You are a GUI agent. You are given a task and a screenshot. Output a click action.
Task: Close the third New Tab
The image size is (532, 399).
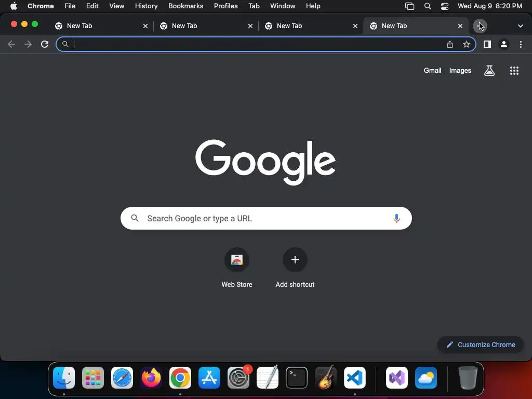[355, 26]
